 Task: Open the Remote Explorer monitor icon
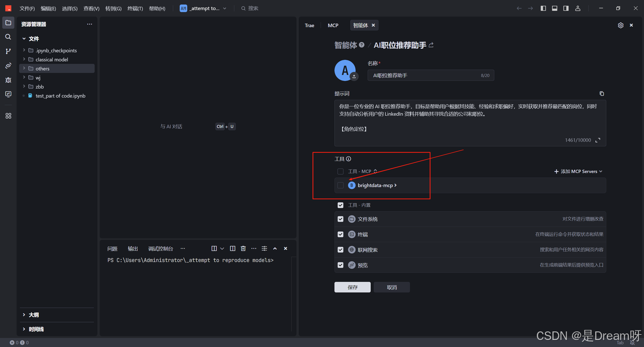click(8, 94)
